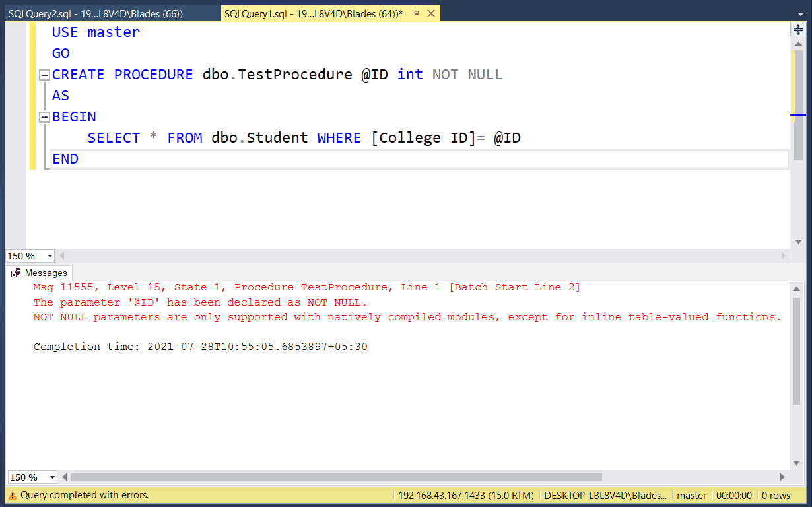Close the SQLQuery1.sql tab
The image size is (812, 507).
pyautogui.click(x=431, y=13)
